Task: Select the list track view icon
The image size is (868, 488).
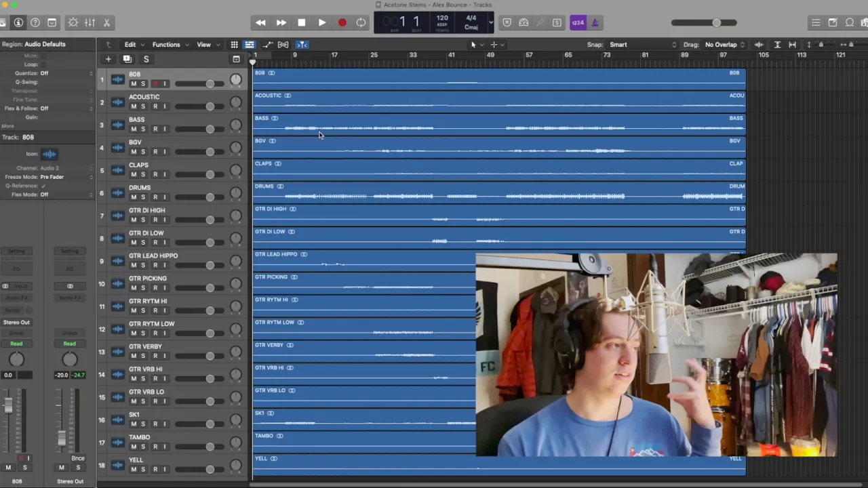Action: (x=250, y=45)
